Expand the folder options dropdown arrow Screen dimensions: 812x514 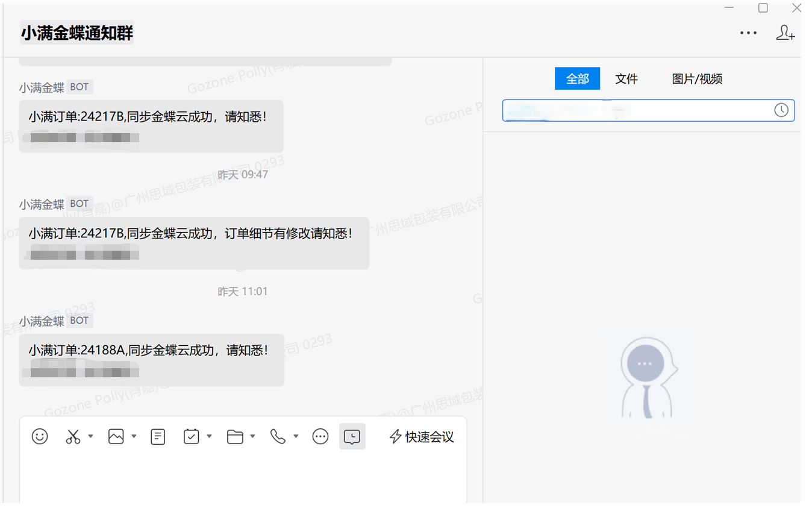click(252, 436)
